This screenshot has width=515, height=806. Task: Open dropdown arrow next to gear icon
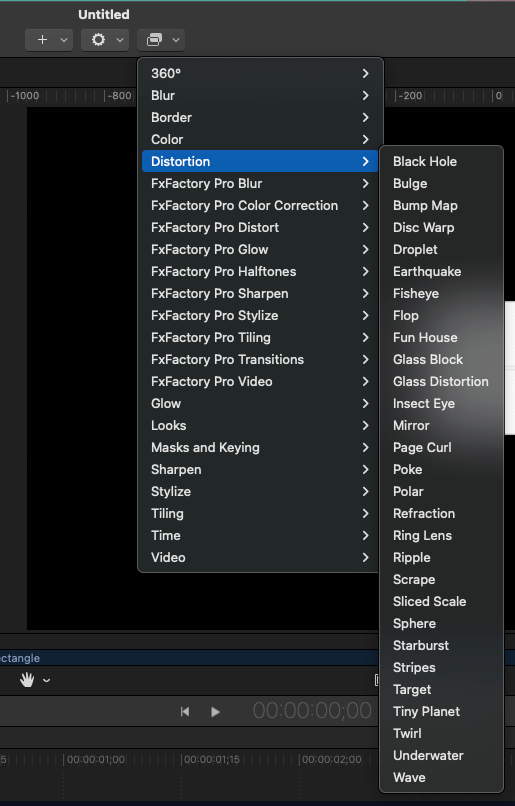tap(120, 40)
